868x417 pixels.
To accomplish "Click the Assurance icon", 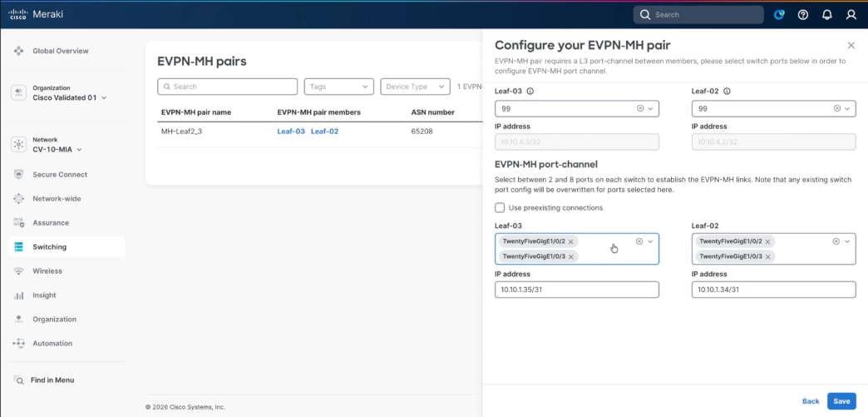I will (x=19, y=223).
